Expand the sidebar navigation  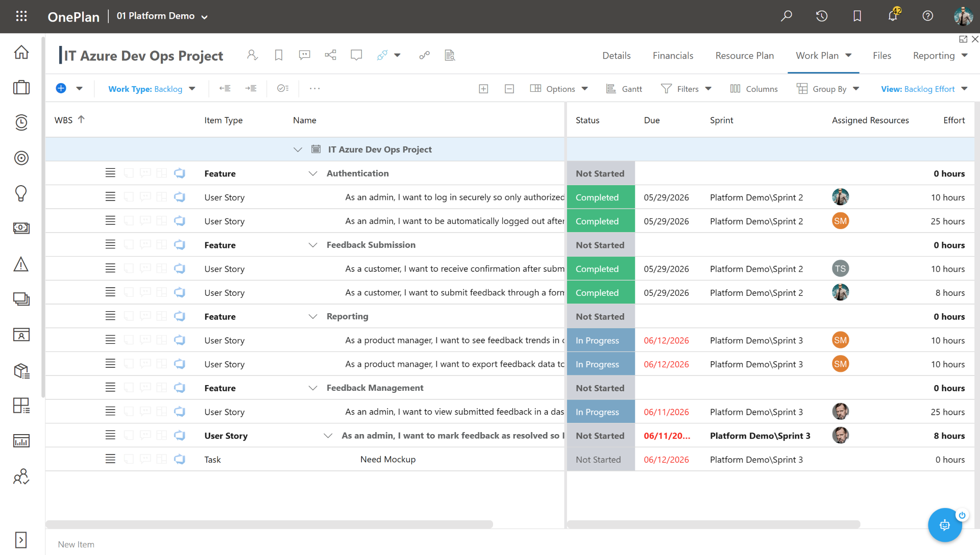pos(21,540)
